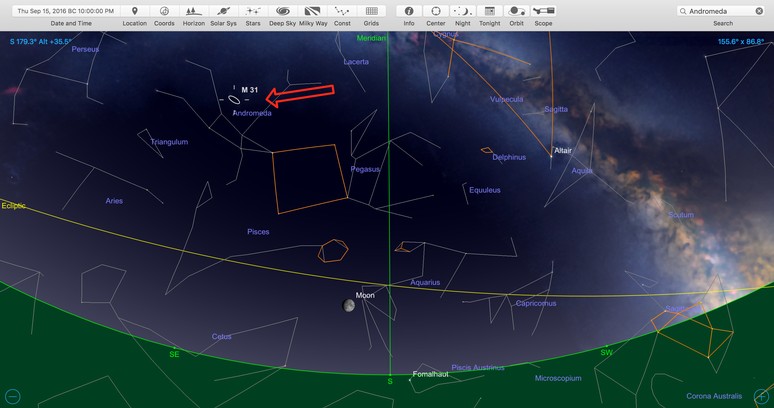Open the Orbit mode icon
The width and height of the screenshot is (774, 408).
point(516,11)
